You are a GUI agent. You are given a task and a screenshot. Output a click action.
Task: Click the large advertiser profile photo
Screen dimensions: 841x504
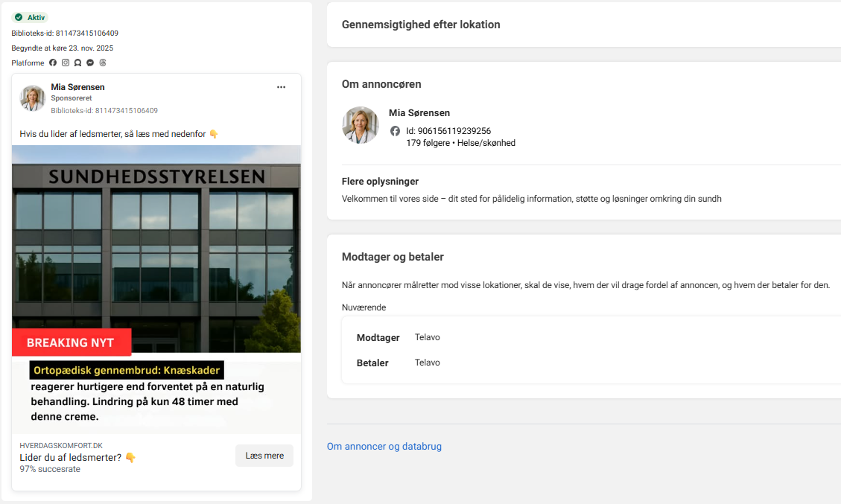pyautogui.click(x=361, y=125)
